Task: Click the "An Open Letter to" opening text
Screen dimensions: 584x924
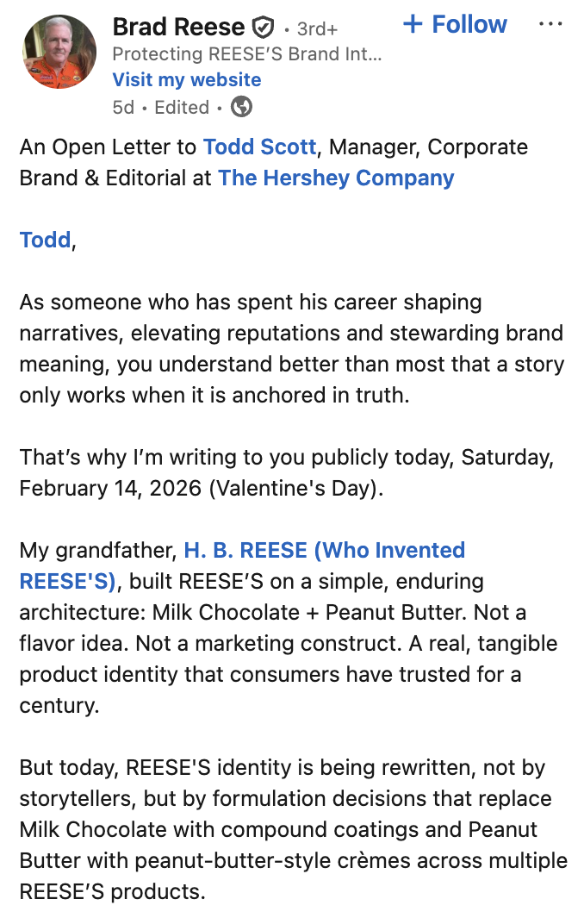Action: [109, 147]
